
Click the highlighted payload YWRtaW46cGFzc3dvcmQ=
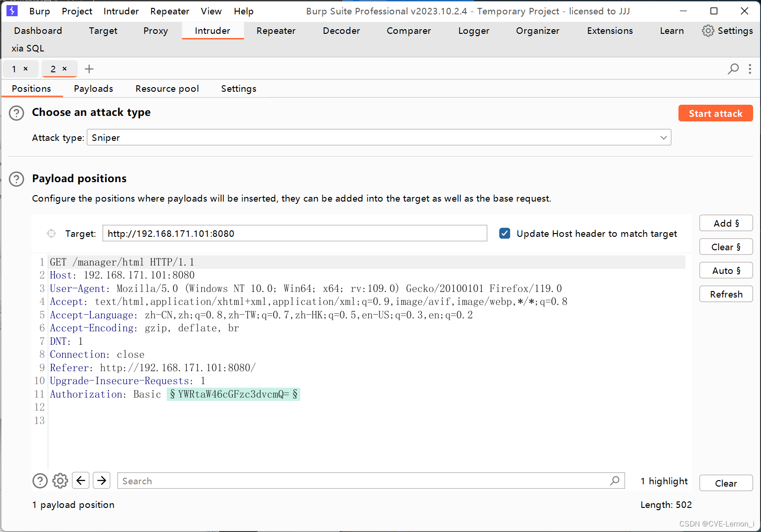(x=234, y=394)
